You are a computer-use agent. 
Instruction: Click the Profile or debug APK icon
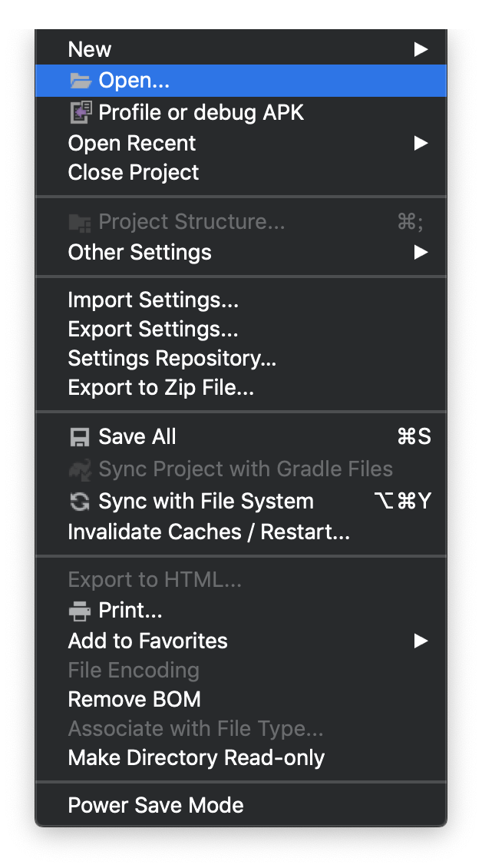(80, 113)
